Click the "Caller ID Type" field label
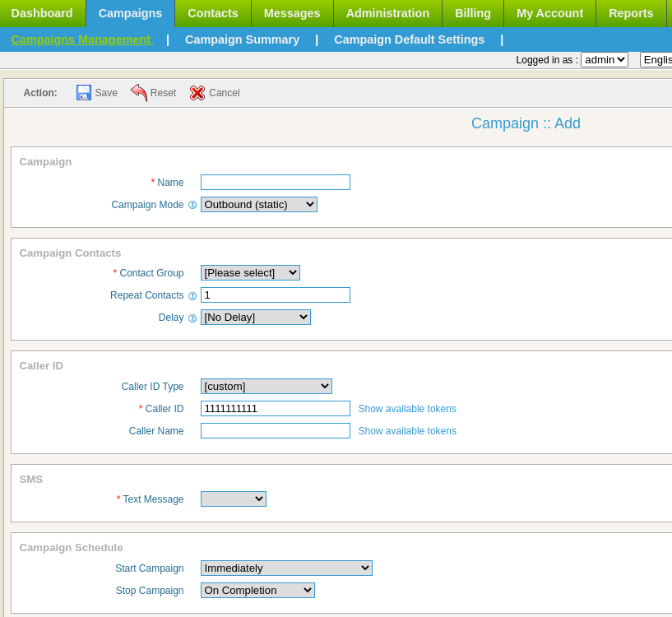This screenshot has width=672, height=617. [x=152, y=387]
